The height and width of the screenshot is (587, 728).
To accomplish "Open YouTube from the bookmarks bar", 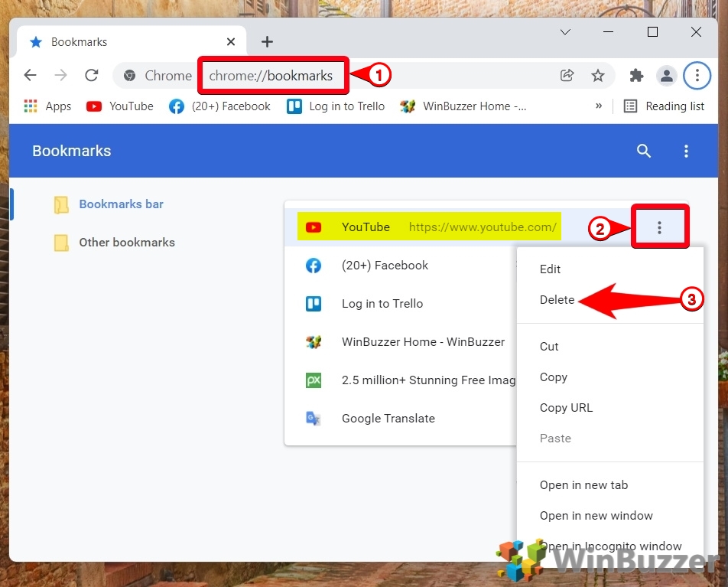I will (x=120, y=106).
